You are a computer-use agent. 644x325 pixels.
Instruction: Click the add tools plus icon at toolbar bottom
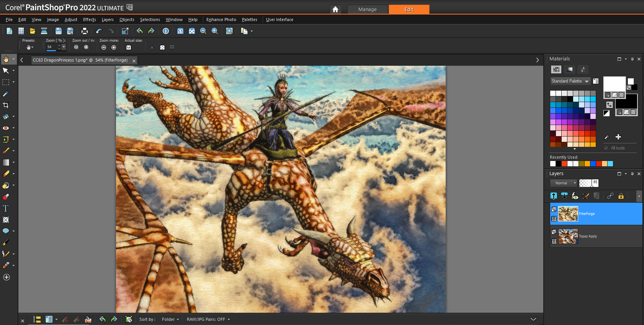click(x=7, y=277)
